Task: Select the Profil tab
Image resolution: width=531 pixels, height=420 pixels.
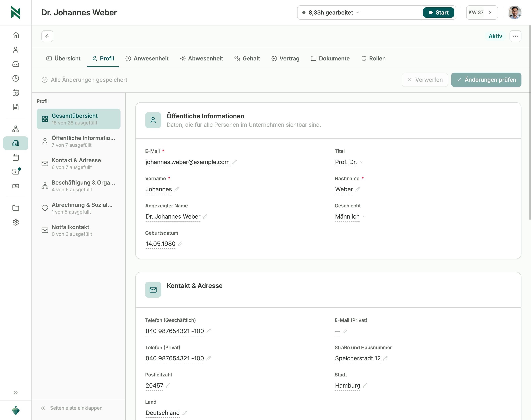Action: [103, 58]
